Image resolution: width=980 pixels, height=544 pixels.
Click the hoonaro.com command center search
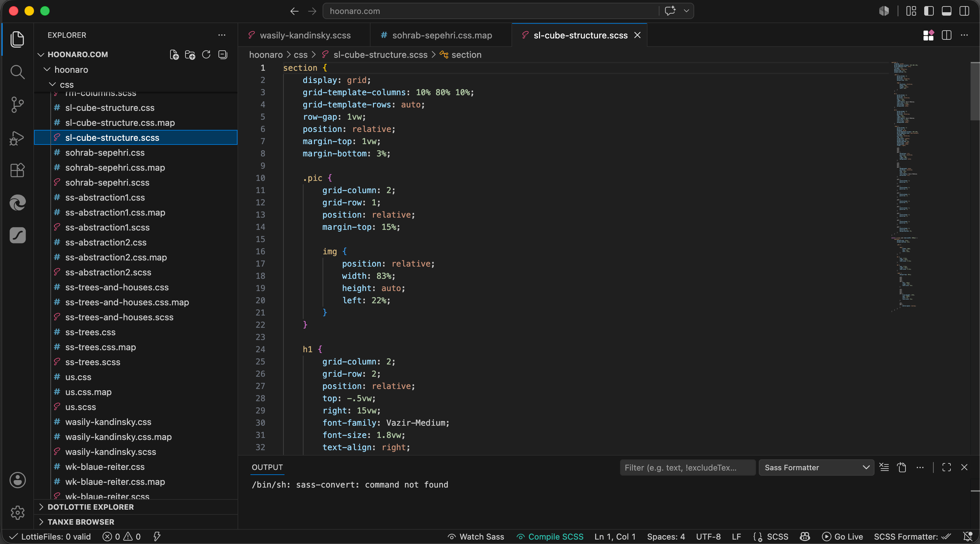coord(491,11)
